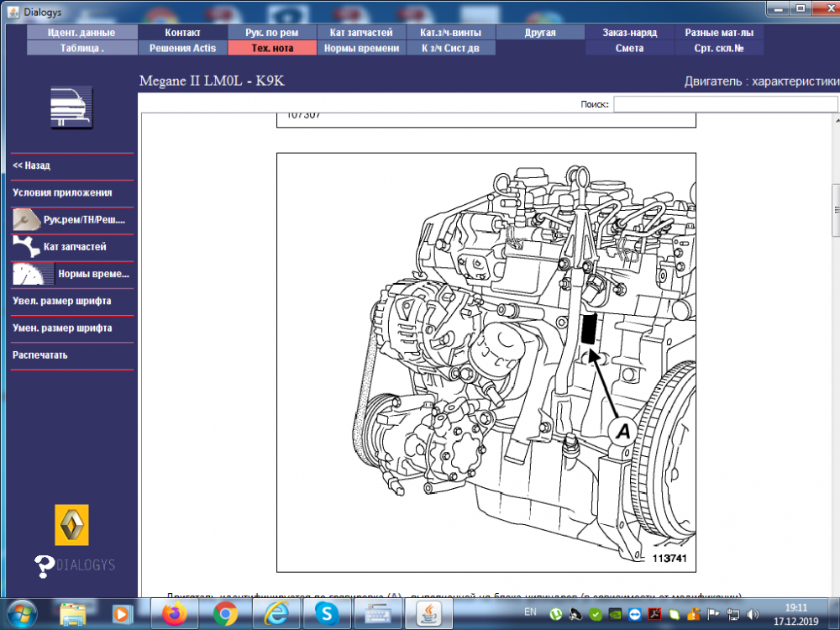Viewport: 840px width, 630px height.
Task: Click the vehicle icon in the sidebar
Action: coord(71,108)
